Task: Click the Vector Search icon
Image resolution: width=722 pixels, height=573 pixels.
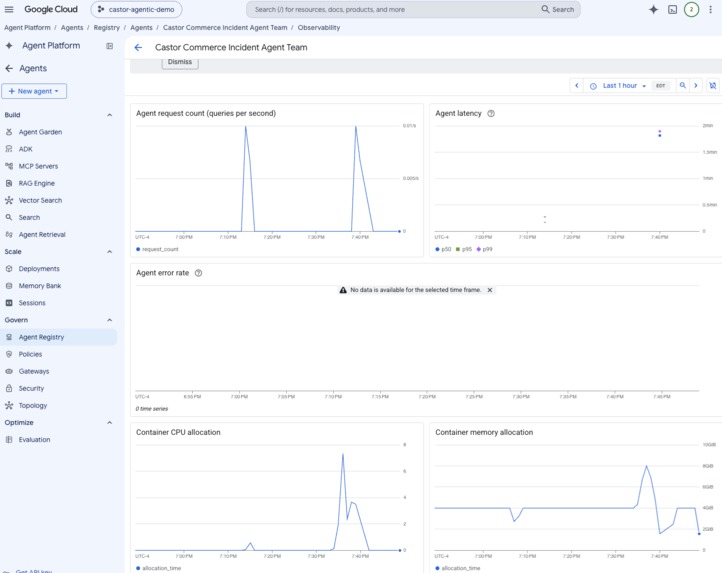Action: (9, 200)
